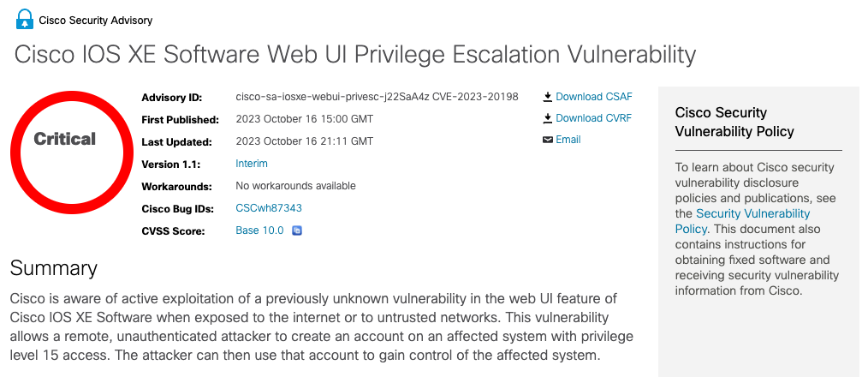Click the Summary section heading
This screenshot has width=868, height=377.
[x=54, y=268]
